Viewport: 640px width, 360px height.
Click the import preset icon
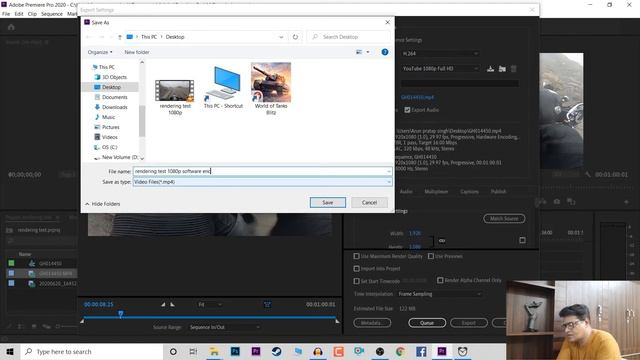tap(502, 69)
